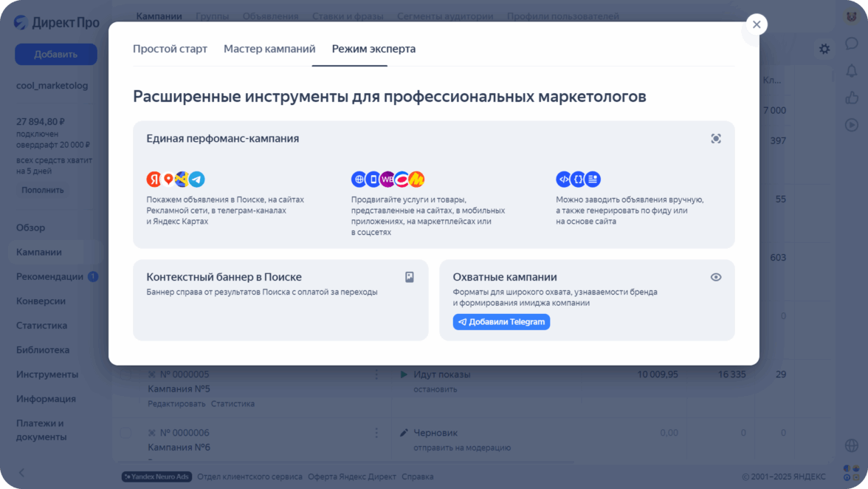
Task: Click the text document ad icon
Action: tap(593, 179)
